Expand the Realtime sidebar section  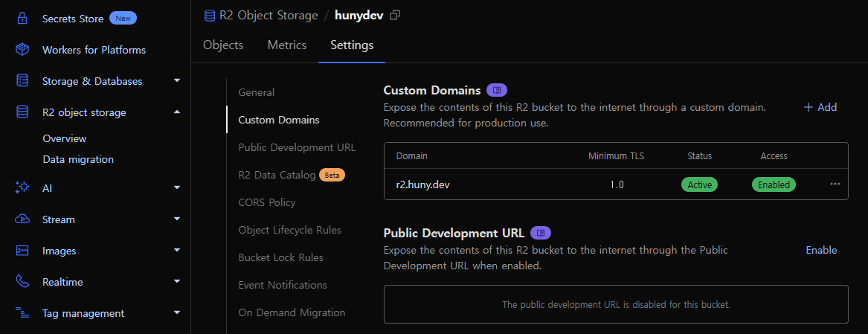[x=177, y=282]
